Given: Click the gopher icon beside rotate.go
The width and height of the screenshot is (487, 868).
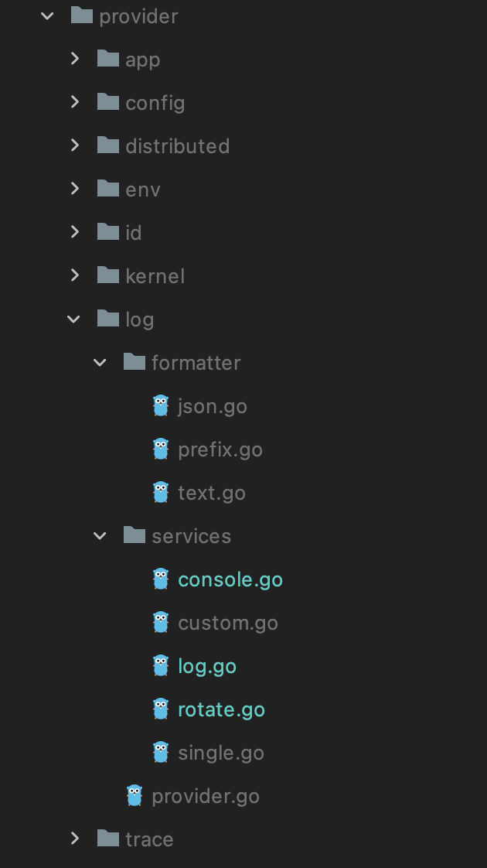Looking at the screenshot, I should (x=161, y=709).
